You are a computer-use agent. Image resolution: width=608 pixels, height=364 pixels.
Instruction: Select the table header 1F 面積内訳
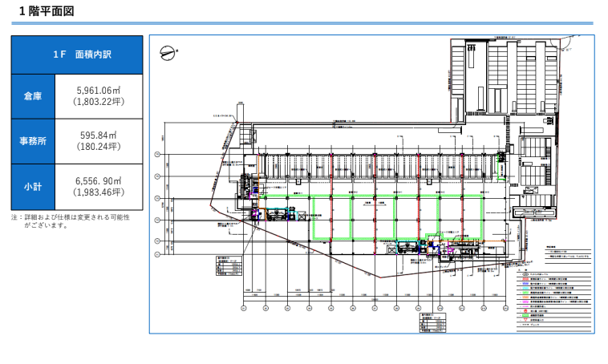click(77, 55)
